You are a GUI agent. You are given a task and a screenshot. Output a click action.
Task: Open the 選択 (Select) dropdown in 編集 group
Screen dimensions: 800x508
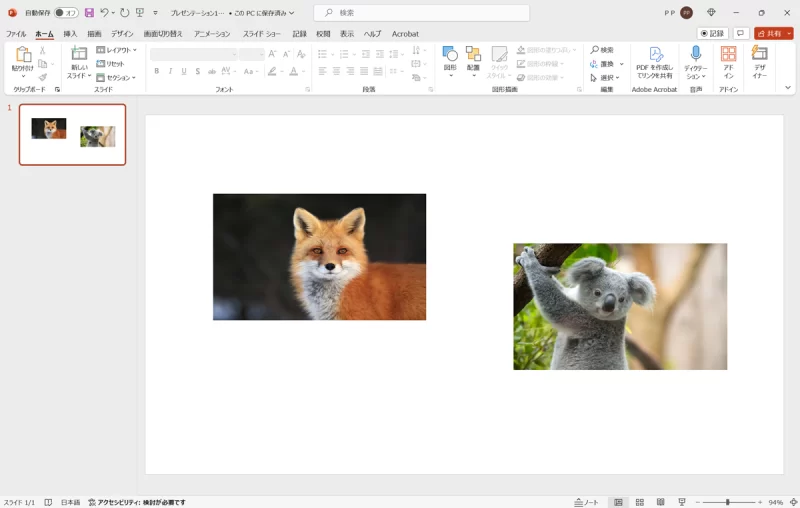coord(606,77)
